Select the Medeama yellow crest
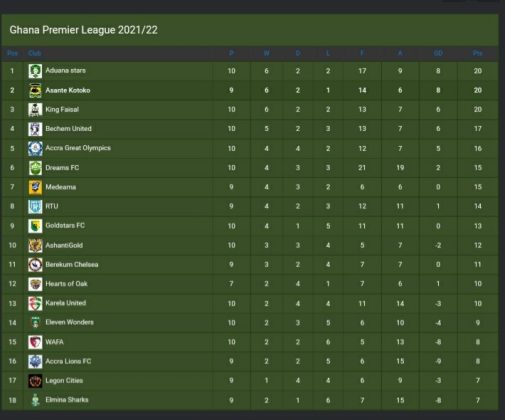 click(35, 187)
